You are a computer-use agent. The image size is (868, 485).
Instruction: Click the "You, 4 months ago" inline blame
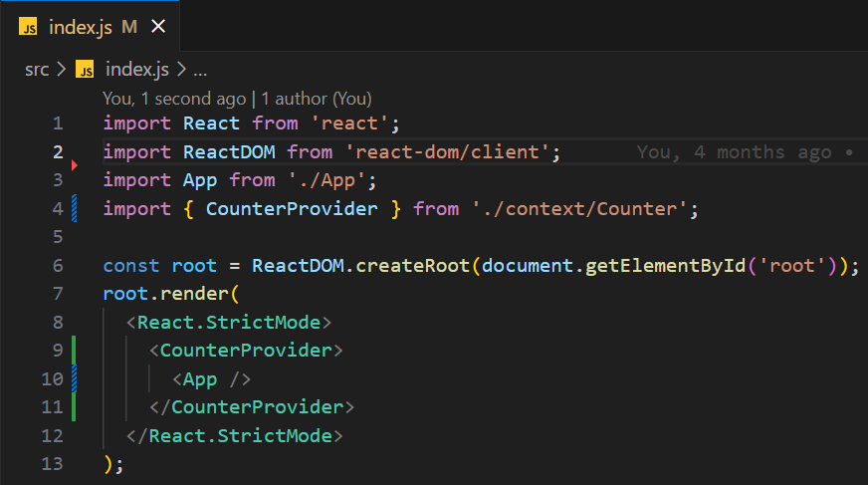(x=734, y=152)
